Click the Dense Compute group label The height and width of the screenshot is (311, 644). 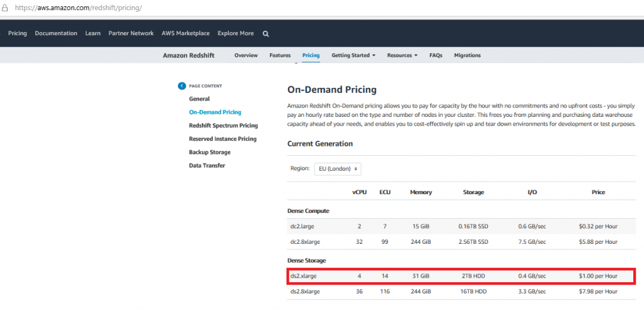[308, 211]
